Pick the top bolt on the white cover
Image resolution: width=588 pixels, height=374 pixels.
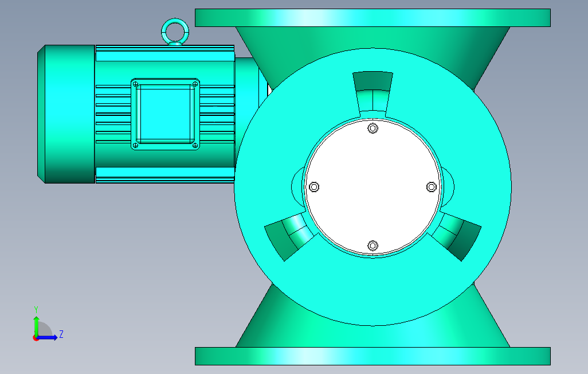pyautogui.click(x=373, y=128)
